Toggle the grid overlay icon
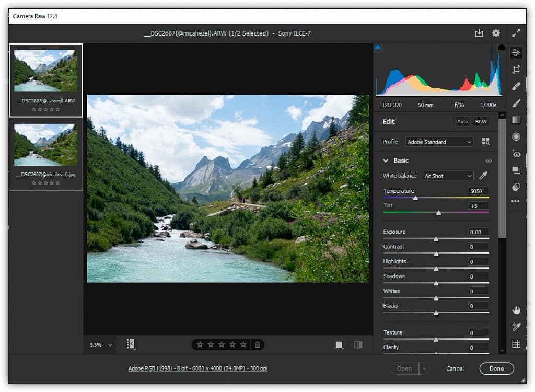This screenshot has width=535, height=392. 516,343
